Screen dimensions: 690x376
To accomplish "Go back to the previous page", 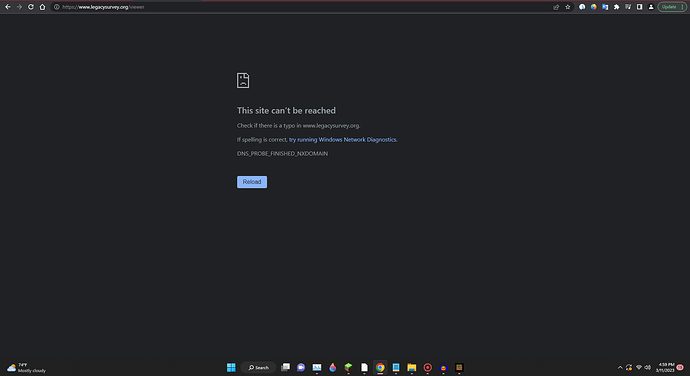I will (7, 7).
